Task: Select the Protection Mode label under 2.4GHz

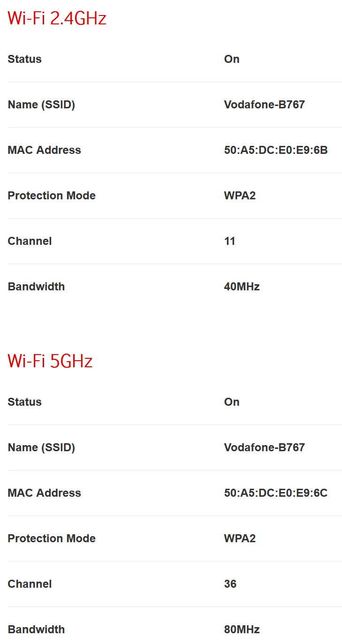Action: [52, 196]
